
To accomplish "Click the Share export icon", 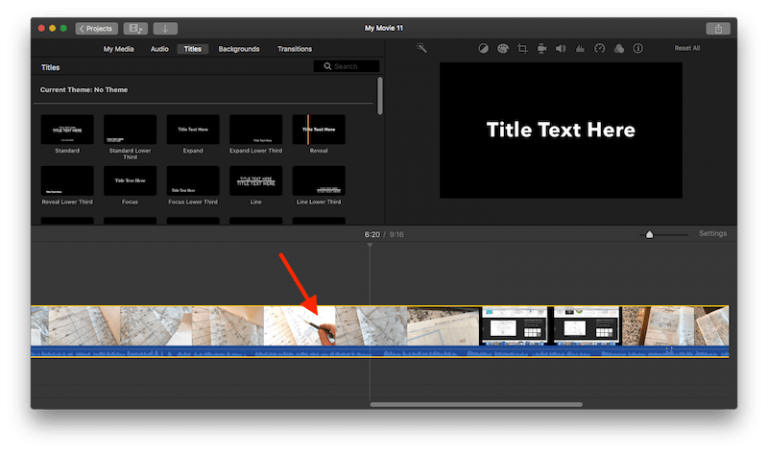I will pos(718,28).
